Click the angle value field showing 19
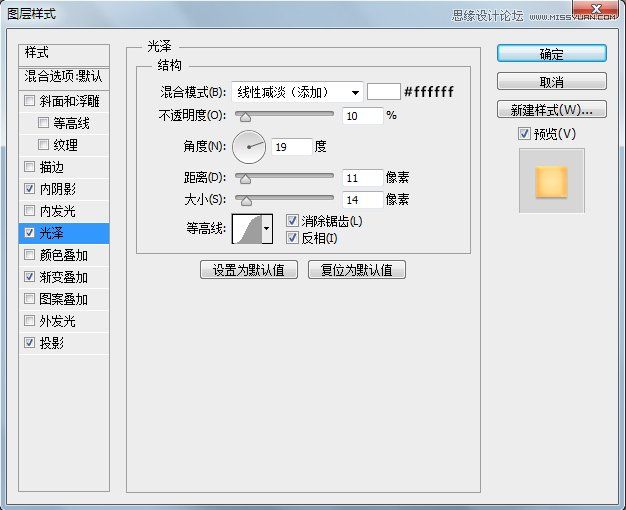 click(291, 147)
